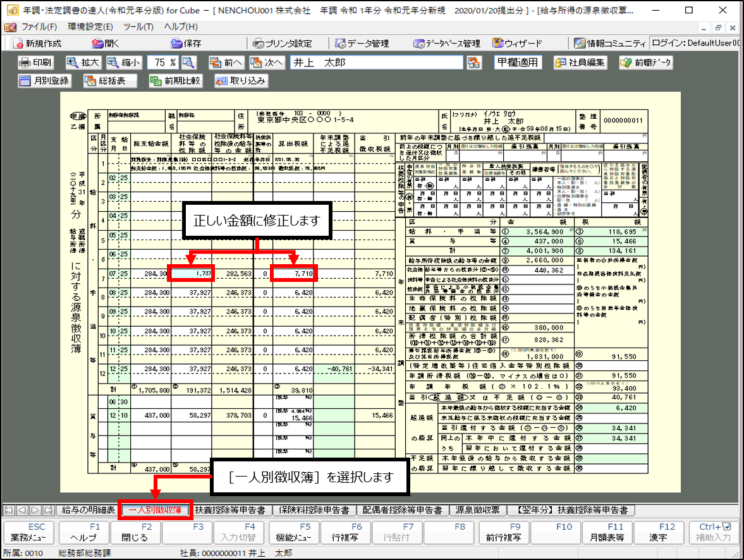744x560 pixels.
Task: Select July social insurance cell 1,737
Action: coord(192,273)
